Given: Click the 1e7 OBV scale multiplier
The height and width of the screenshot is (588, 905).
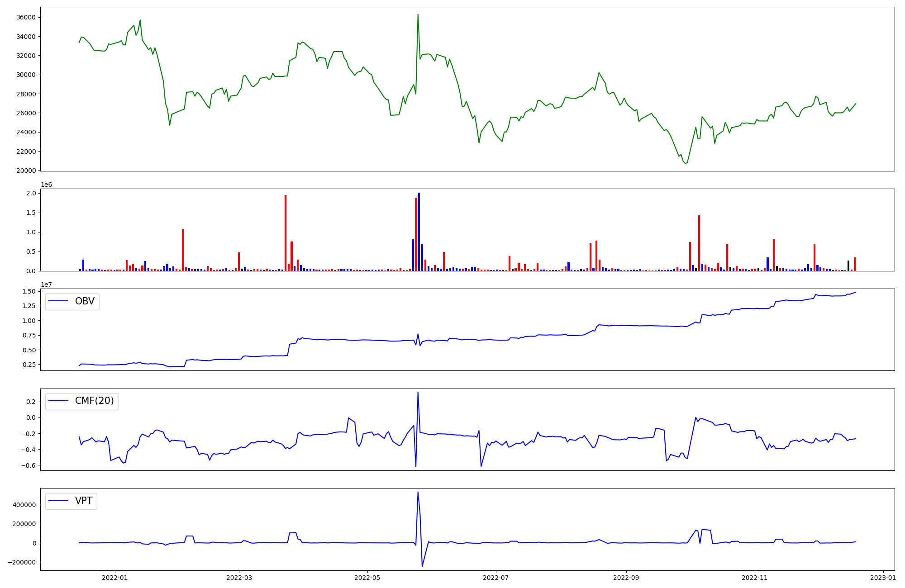Looking at the screenshot, I should [x=46, y=285].
